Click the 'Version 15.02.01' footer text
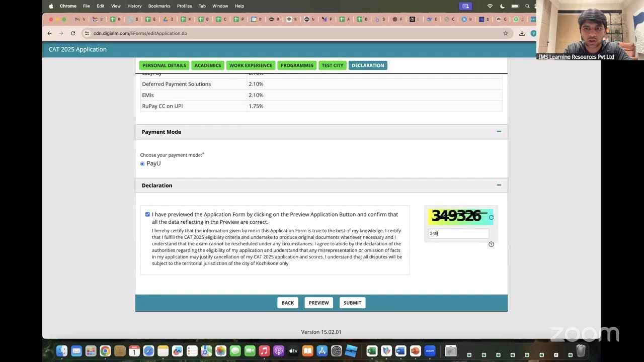This screenshot has width=644, height=362. click(321, 332)
